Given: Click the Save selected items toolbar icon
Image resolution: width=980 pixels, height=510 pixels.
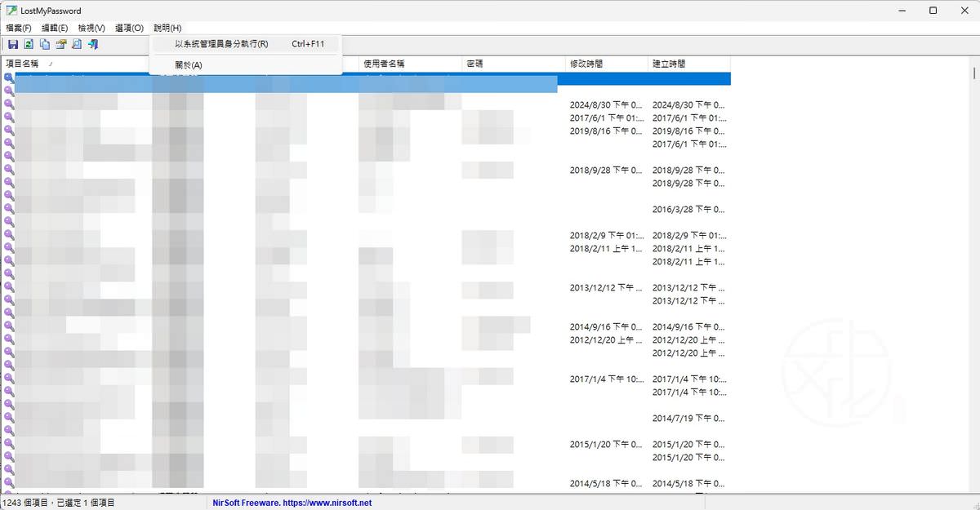Looking at the screenshot, I should (x=13, y=44).
